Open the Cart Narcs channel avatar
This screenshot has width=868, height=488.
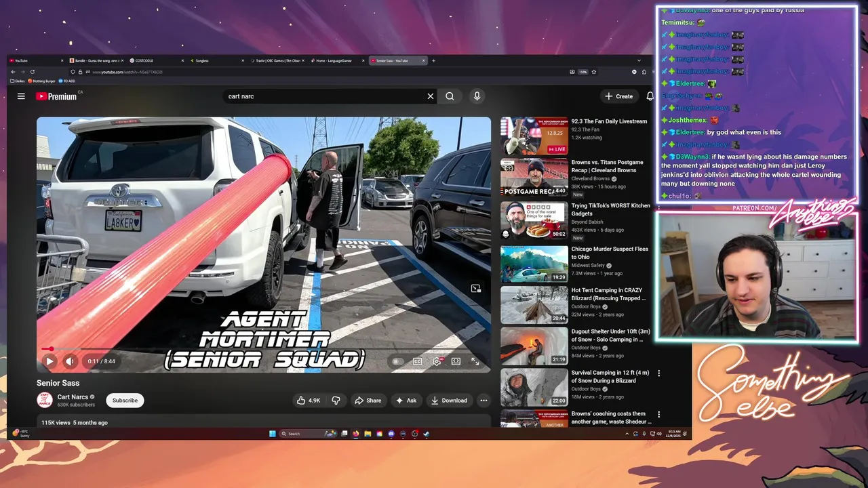pos(45,400)
